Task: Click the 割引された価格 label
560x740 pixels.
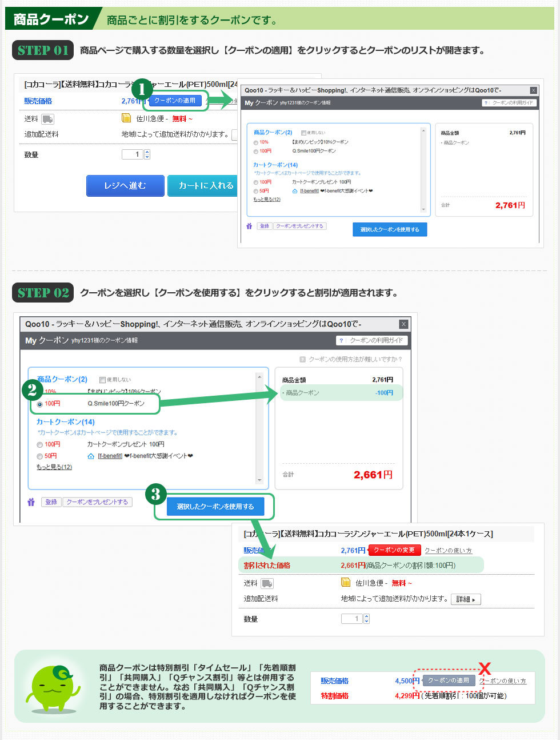Action: click(267, 566)
